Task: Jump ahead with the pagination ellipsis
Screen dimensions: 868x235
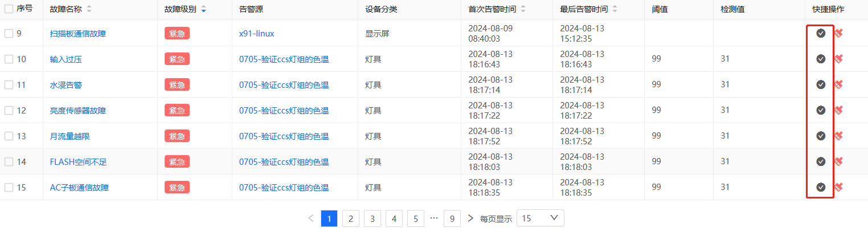Action: pos(434,218)
